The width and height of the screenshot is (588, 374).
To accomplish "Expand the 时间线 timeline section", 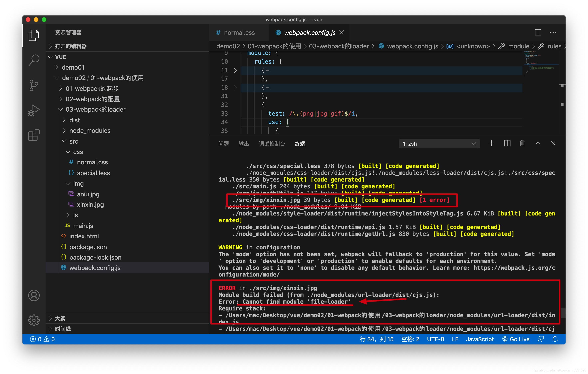I will (127, 329).
